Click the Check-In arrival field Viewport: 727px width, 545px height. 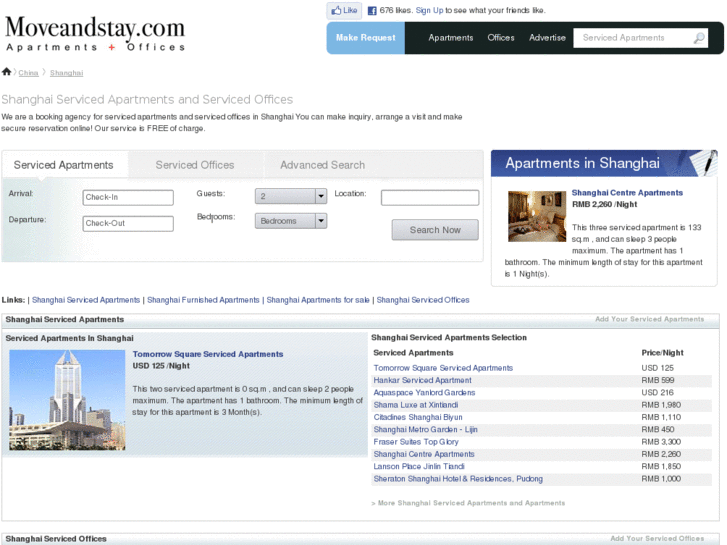(x=128, y=198)
